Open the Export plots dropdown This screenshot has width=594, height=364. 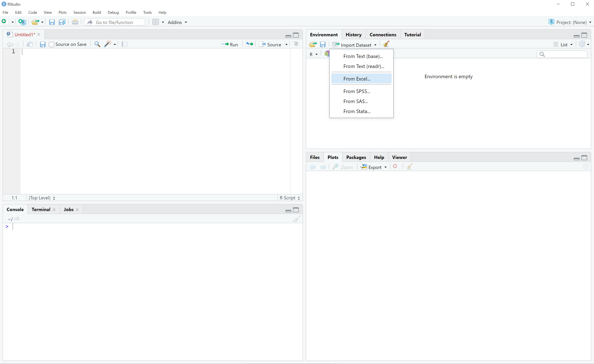pyautogui.click(x=374, y=167)
